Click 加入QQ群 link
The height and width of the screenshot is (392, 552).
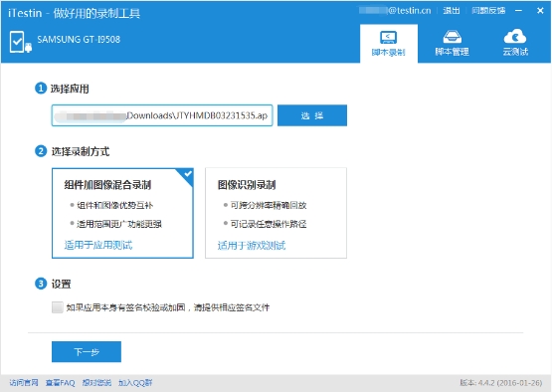pyautogui.click(x=135, y=382)
